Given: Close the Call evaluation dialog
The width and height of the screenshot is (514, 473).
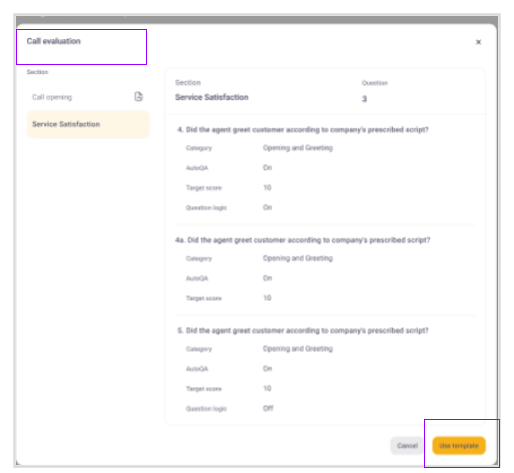Looking at the screenshot, I should [478, 42].
